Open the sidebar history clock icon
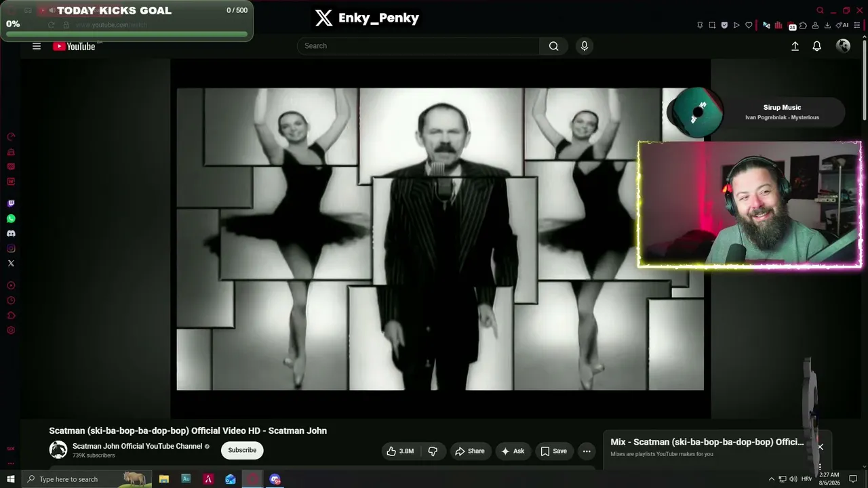 click(x=11, y=300)
